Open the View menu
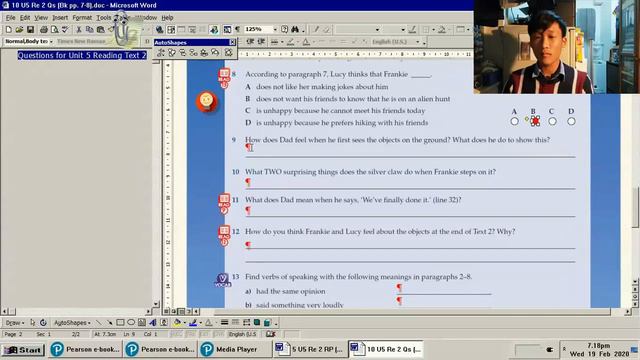The image size is (640, 360). click(41, 18)
